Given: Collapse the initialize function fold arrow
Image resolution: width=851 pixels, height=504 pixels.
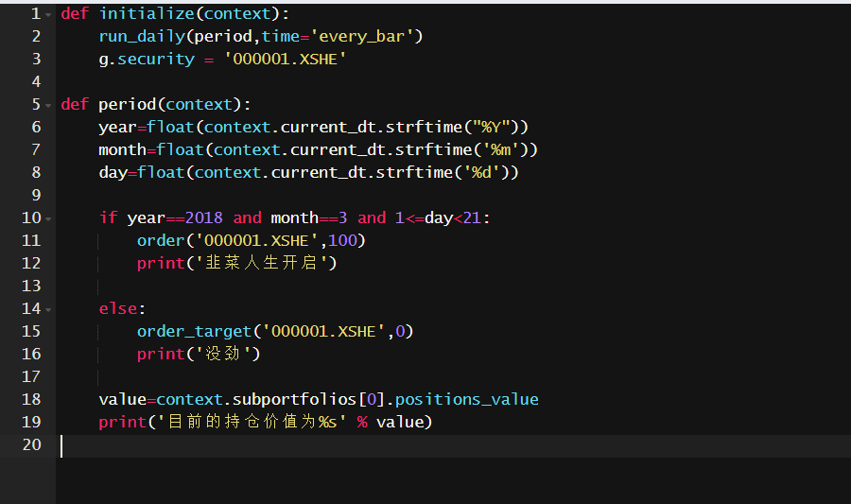Looking at the screenshot, I should click(x=49, y=14).
